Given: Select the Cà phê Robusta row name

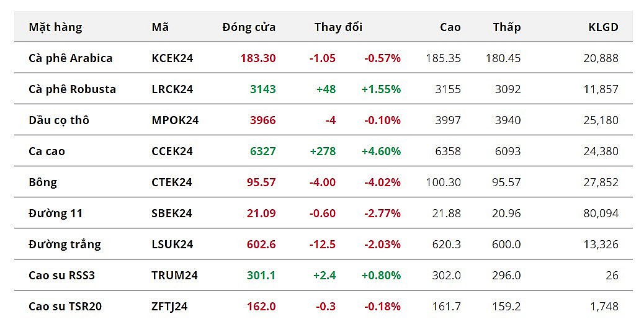Looking at the screenshot, I should pyautogui.click(x=72, y=89).
